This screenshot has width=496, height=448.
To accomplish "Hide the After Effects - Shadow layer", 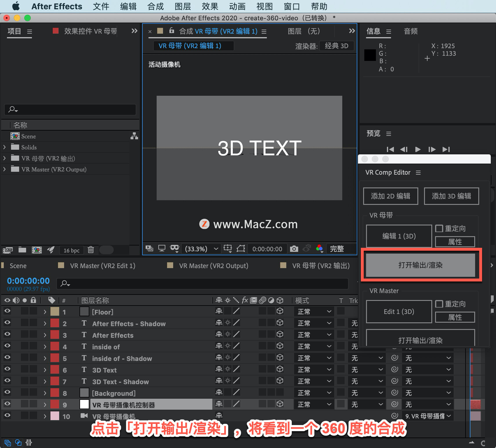I will pyautogui.click(x=8, y=323).
